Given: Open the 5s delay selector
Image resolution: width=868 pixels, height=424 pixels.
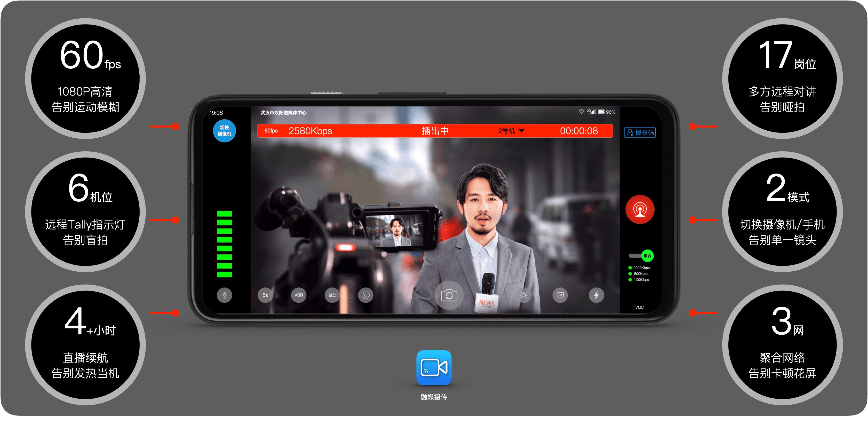Looking at the screenshot, I should click(x=265, y=295).
